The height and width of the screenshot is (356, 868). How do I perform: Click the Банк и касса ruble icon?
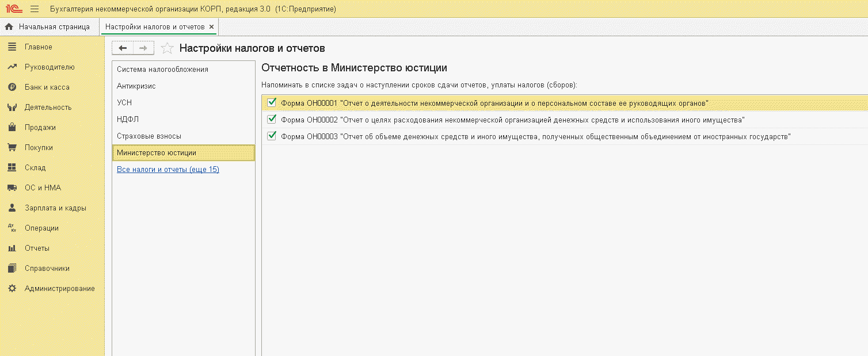tap(12, 87)
